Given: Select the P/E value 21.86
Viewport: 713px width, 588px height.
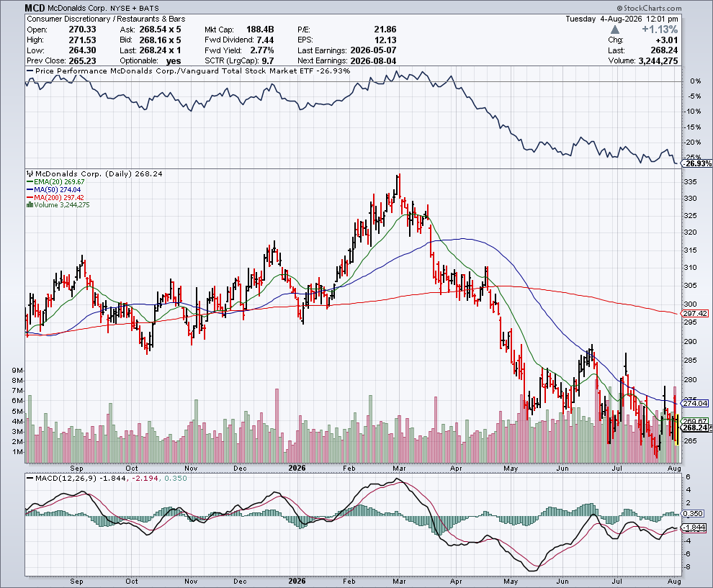Looking at the screenshot, I should click(385, 30).
